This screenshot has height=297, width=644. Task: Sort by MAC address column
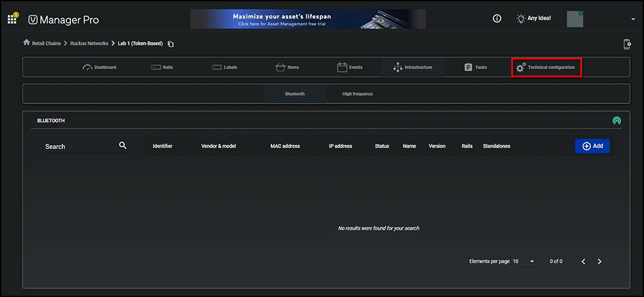pos(285,146)
